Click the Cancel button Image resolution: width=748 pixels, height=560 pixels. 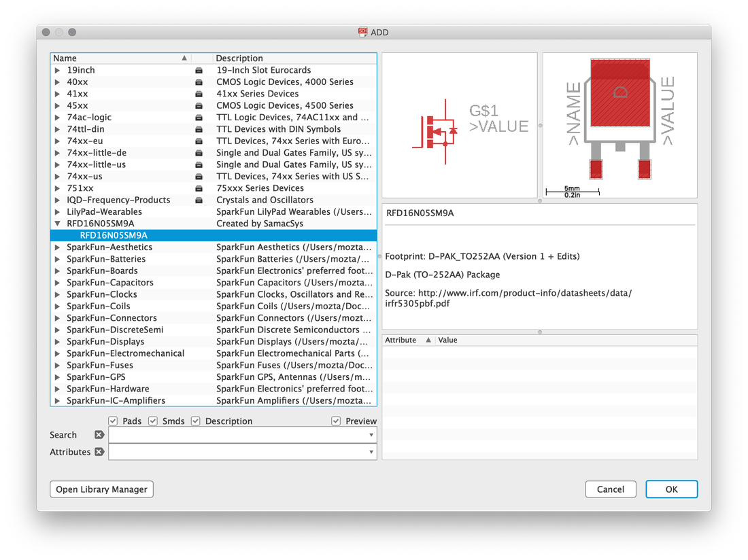(x=611, y=489)
